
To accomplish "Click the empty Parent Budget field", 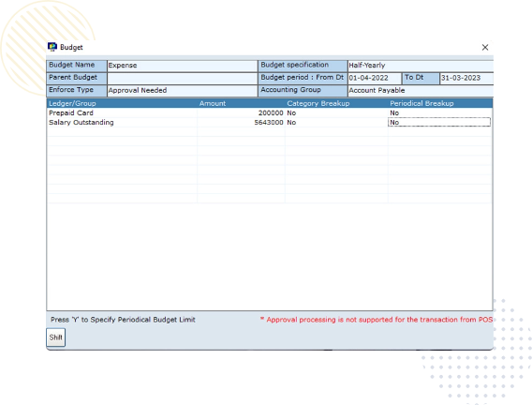I will pyautogui.click(x=183, y=78).
